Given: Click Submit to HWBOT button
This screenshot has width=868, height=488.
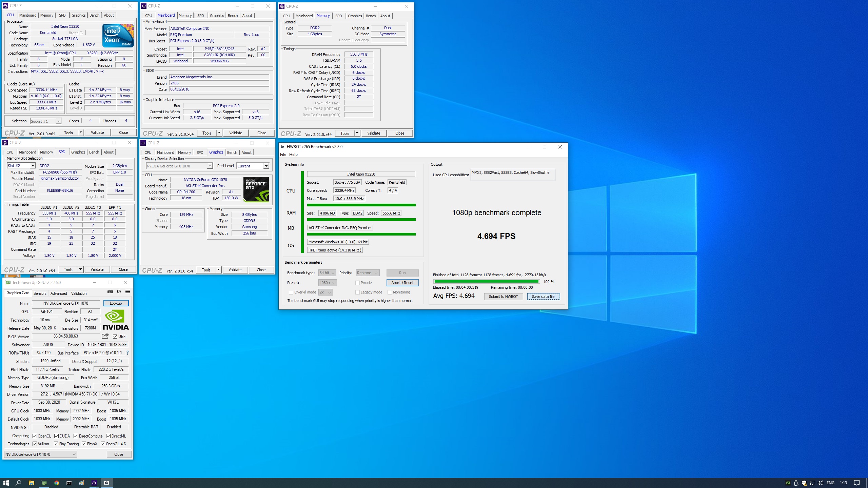Looking at the screenshot, I should coord(503,297).
